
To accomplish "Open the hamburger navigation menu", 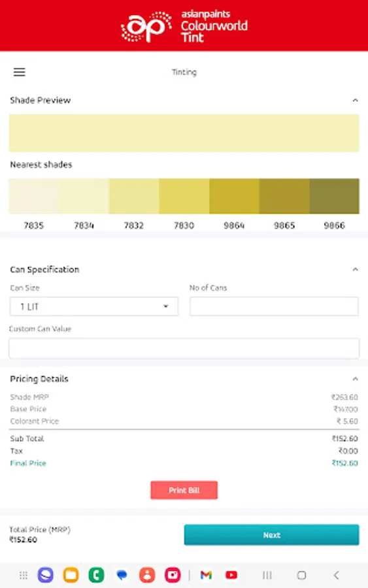I will coord(20,72).
